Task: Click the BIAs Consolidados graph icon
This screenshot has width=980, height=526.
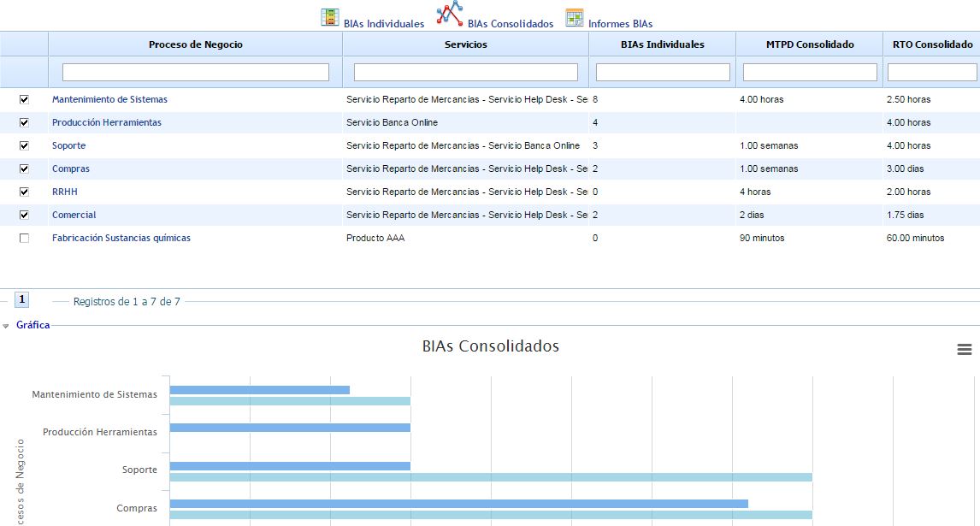Action: coord(449,14)
